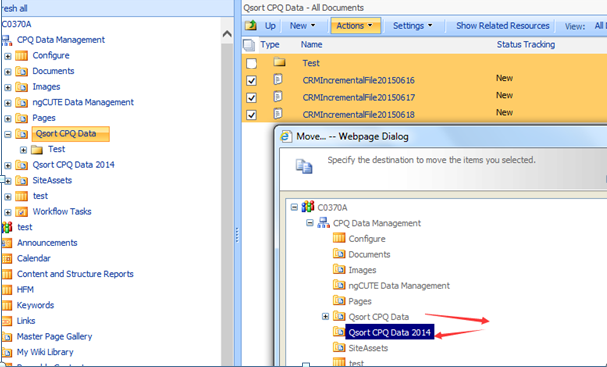The image size is (607, 367).
Task: Click document icon for CRMIncrementalFile20150617
Action: click(278, 96)
